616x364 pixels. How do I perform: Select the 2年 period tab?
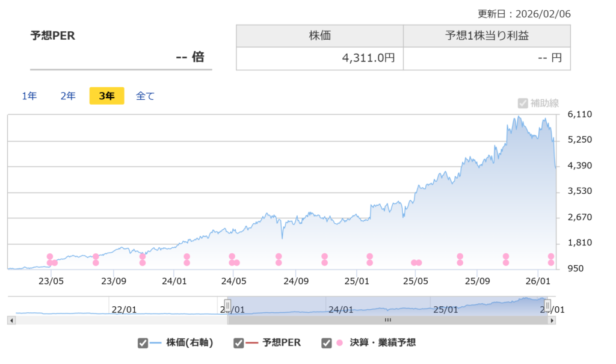tap(68, 96)
